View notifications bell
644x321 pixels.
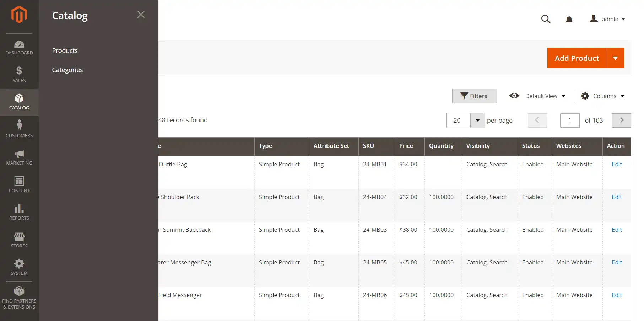[x=569, y=20]
